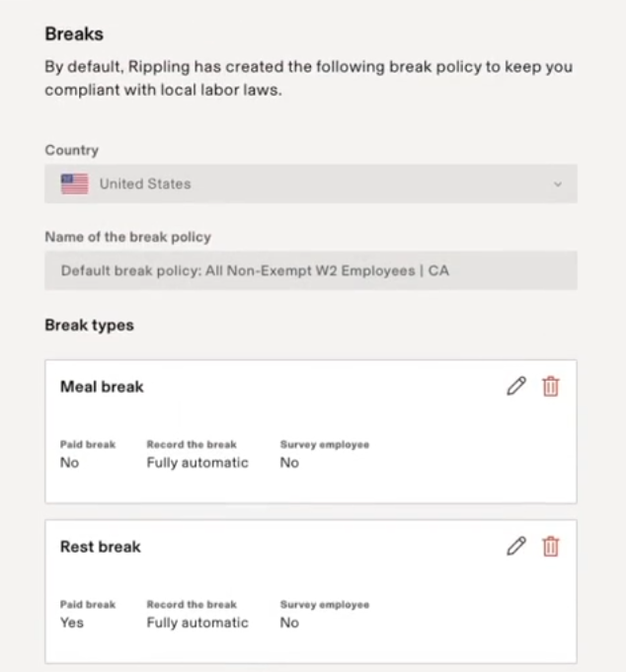Delete the Rest break using trash icon
This screenshot has width=626, height=672.
[550, 547]
